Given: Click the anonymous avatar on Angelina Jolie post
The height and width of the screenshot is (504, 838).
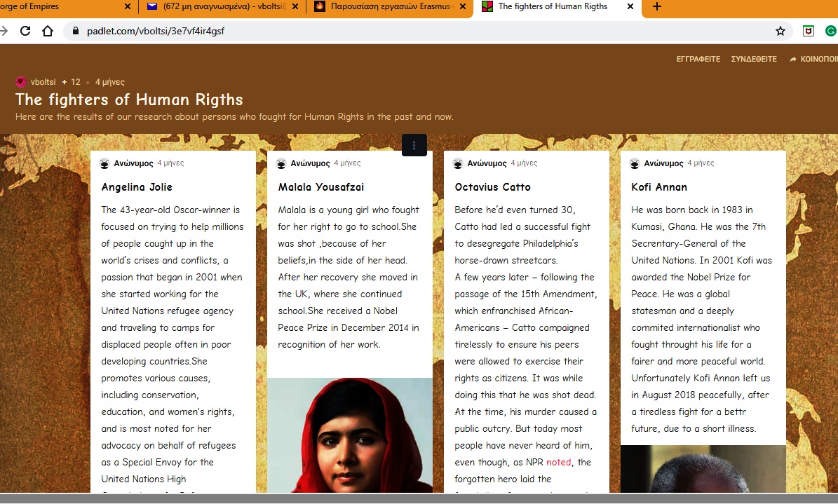Looking at the screenshot, I should [104, 163].
